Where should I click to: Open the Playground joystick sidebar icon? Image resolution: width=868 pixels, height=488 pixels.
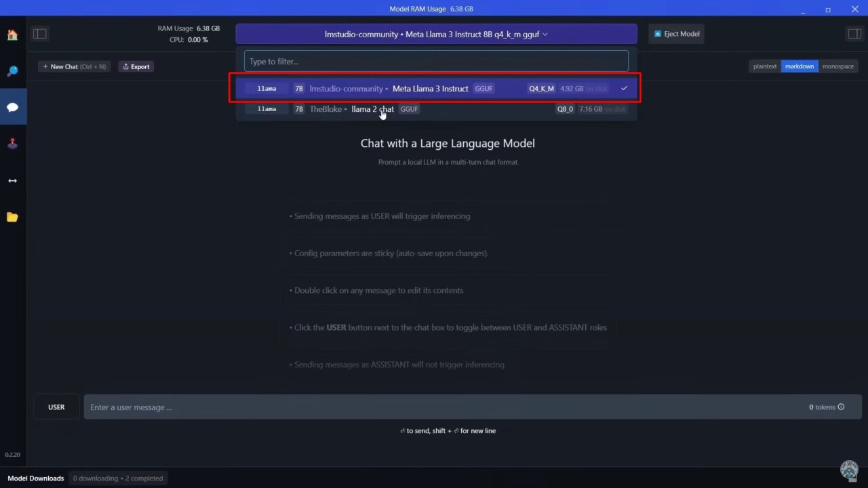point(12,144)
